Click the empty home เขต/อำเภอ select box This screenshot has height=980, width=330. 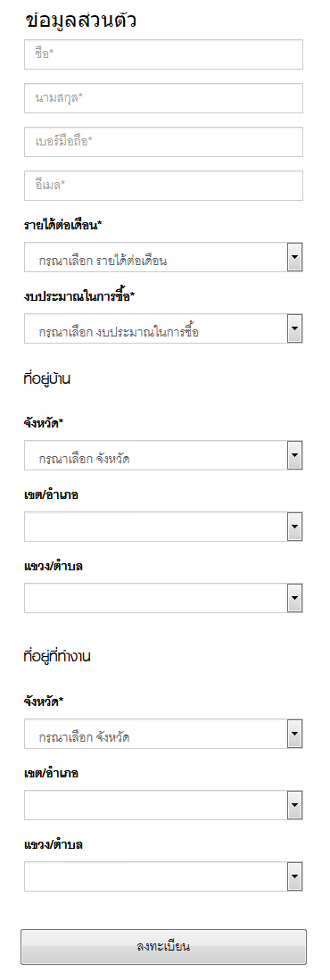pyautogui.click(x=164, y=527)
